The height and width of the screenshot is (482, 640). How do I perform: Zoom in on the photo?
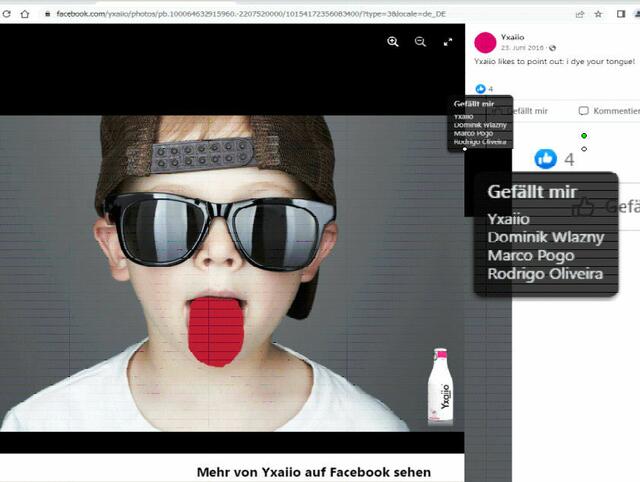pyautogui.click(x=393, y=42)
